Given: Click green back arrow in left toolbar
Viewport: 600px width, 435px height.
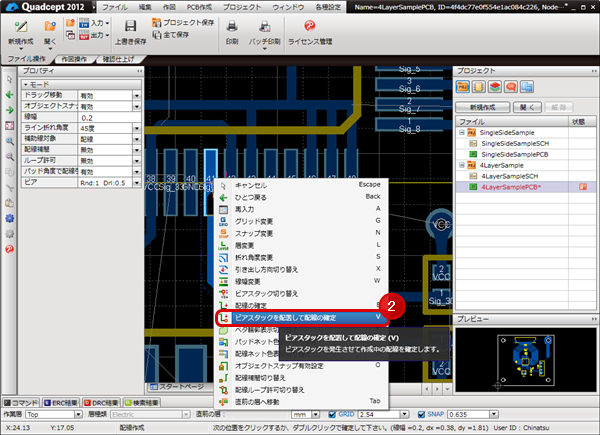Looking at the screenshot, I should point(10,94).
